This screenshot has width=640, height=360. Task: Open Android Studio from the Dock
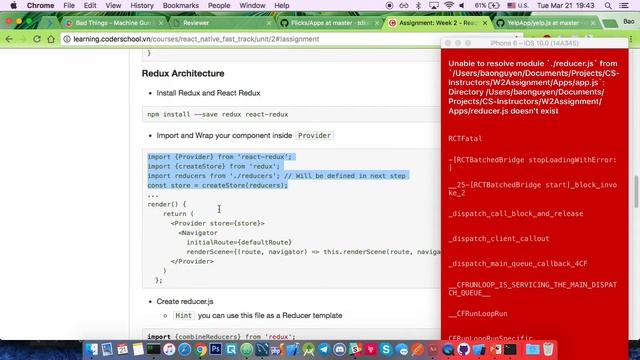coord(309,349)
